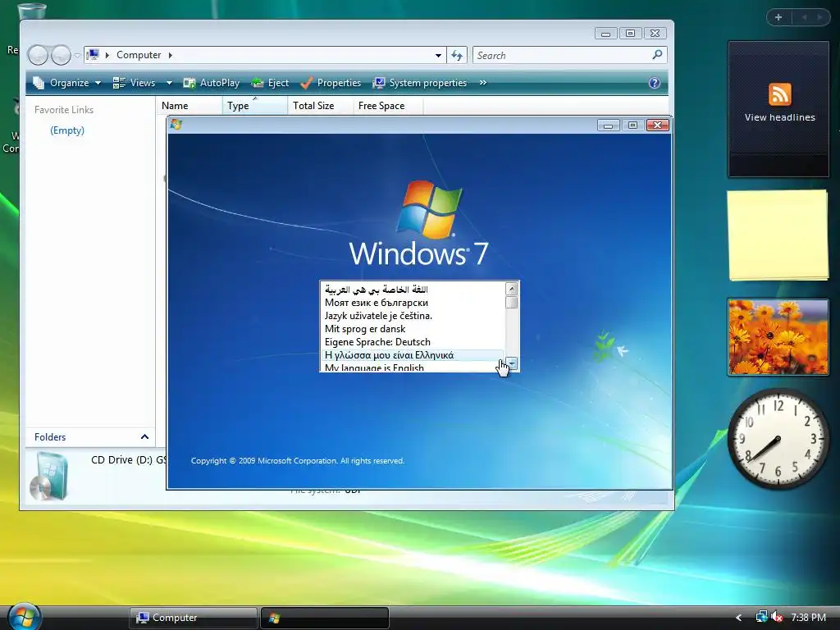The image size is (840, 630).
Task: Select Eigene Sprache: Deutsch
Action: (x=412, y=342)
